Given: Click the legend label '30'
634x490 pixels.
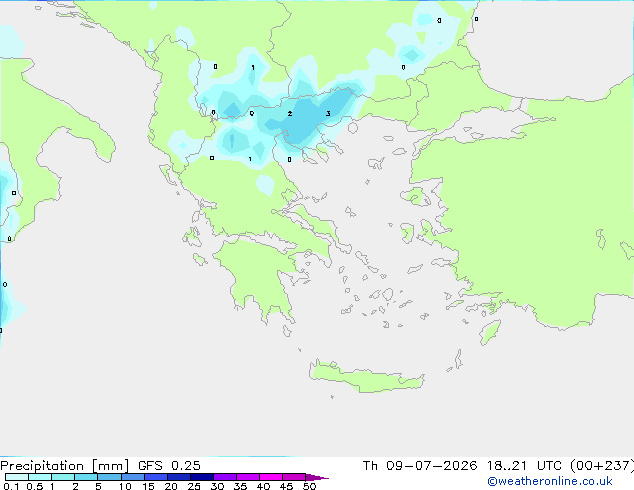Looking at the screenshot, I should coord(217,486).
